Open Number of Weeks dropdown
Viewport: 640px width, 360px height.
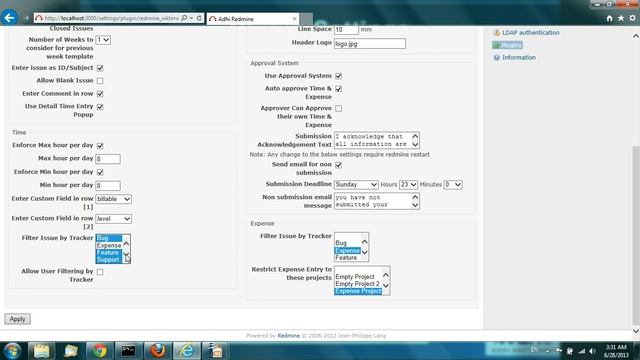click(103, 40)
